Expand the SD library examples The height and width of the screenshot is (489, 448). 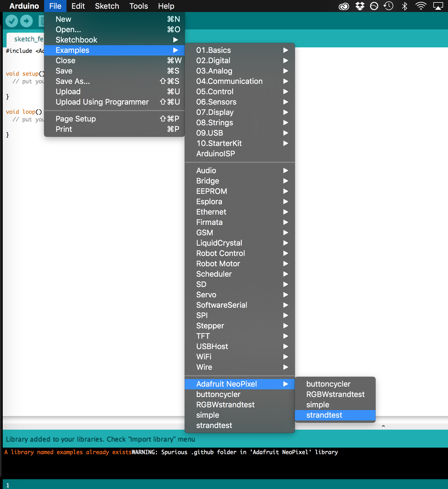(x=240, y=284)
